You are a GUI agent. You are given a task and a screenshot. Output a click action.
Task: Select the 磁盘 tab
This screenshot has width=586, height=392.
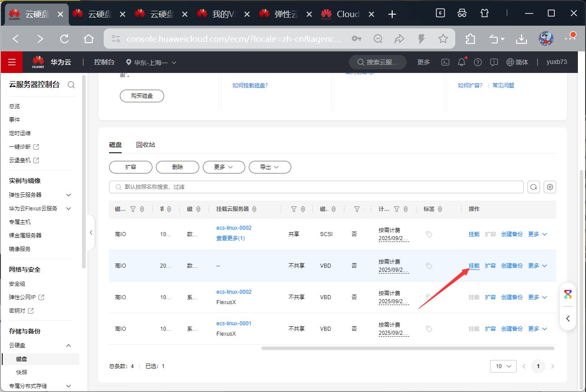click(x=115, y=145)
